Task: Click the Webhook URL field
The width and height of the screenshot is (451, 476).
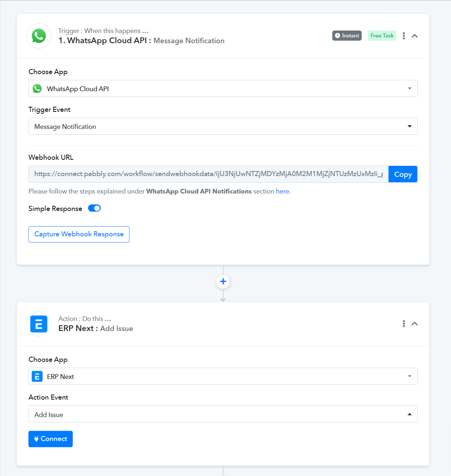Action: pyautogui.click(x=209, y=174)
